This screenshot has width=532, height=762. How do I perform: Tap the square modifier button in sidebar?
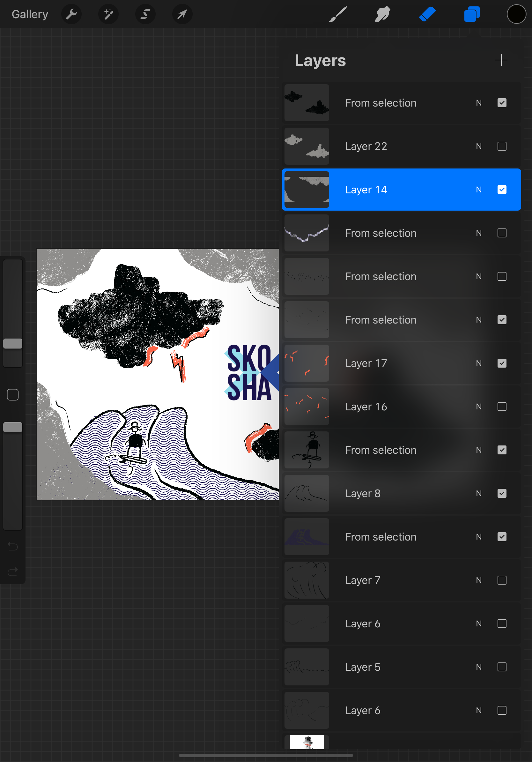pyautogui.click(x=13, y=395)
